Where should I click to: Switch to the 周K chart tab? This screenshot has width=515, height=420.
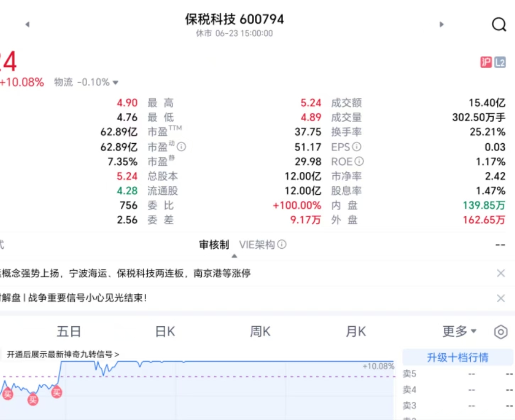(x=260, y=332)
